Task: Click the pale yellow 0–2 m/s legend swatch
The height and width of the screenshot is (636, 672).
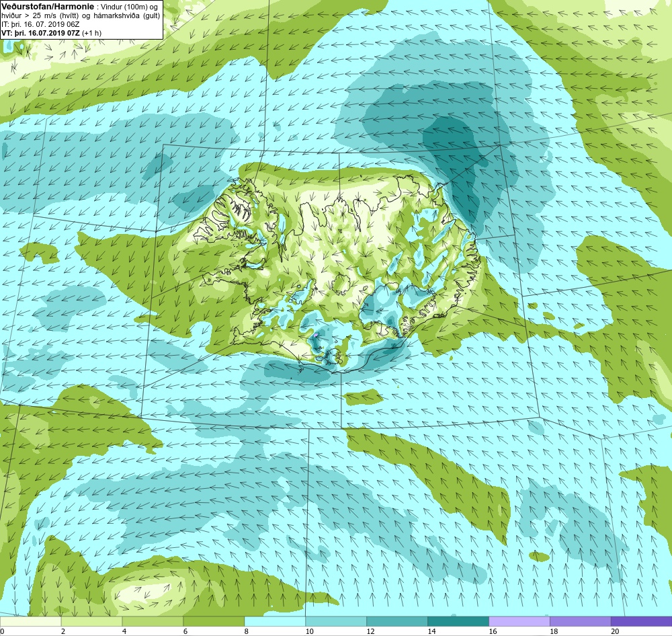Action: point(30,621)
